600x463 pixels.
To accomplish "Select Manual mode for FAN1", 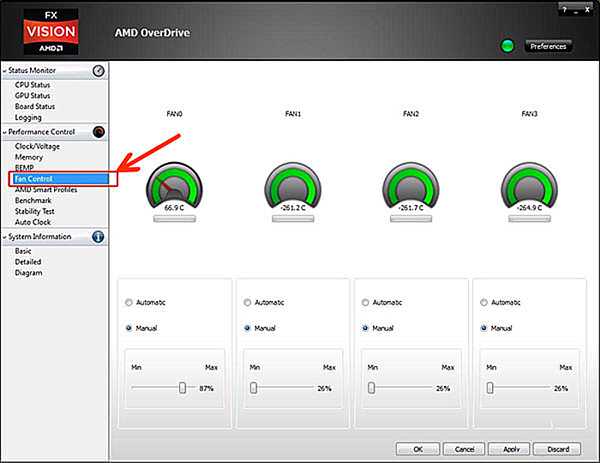I will tap(247, 328).
